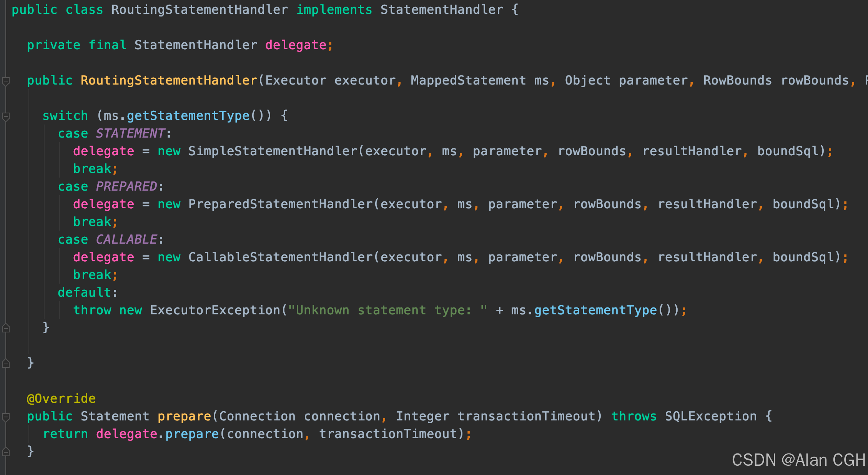The height and width of the screenshot is (475, 868).
Task: Click the CallableStatementHandler class name
Action: coord(280,257)
